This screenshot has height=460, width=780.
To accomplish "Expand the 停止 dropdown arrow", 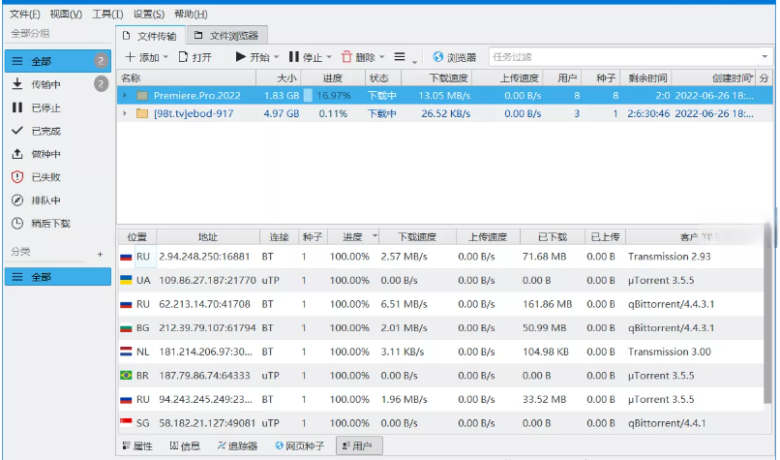I will click(329, 58).
